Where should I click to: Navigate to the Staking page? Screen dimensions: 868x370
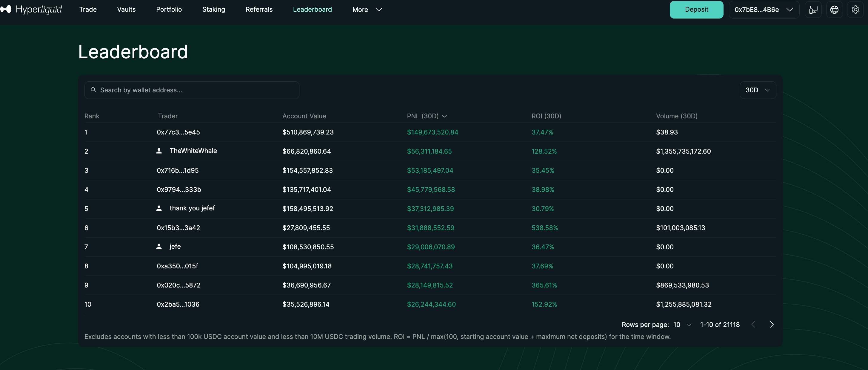213,10
